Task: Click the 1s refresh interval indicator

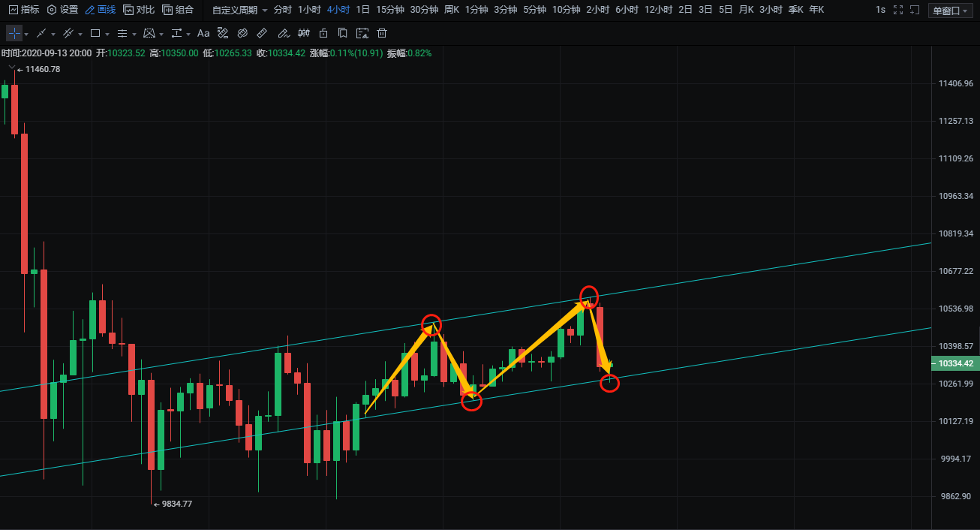Action: click(880, 10)
